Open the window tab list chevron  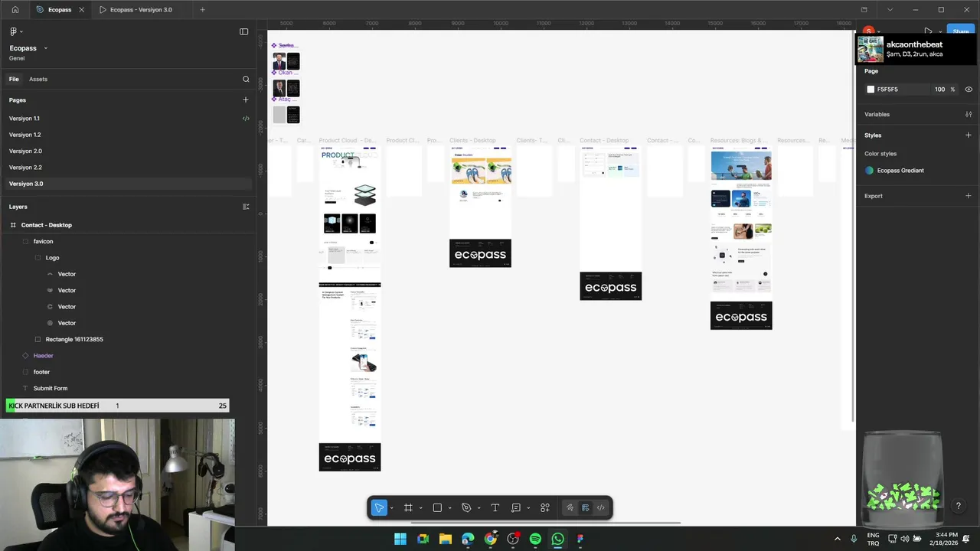890,10
